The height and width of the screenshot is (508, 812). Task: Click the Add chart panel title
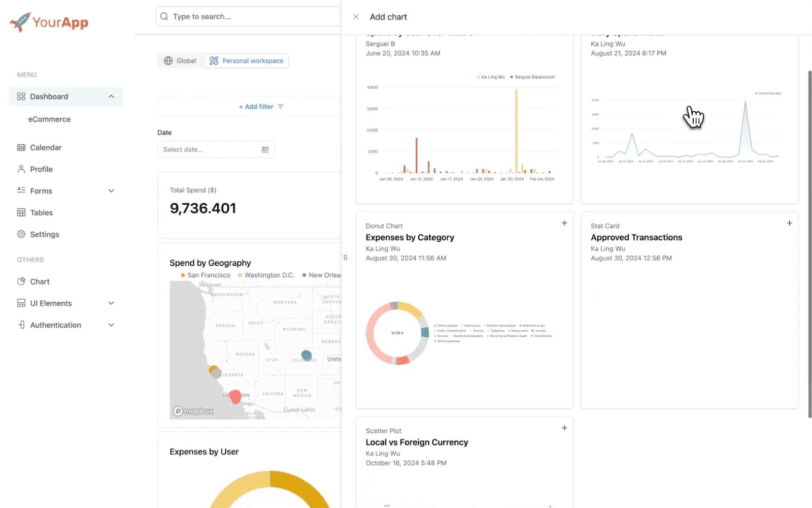[388, 17]
